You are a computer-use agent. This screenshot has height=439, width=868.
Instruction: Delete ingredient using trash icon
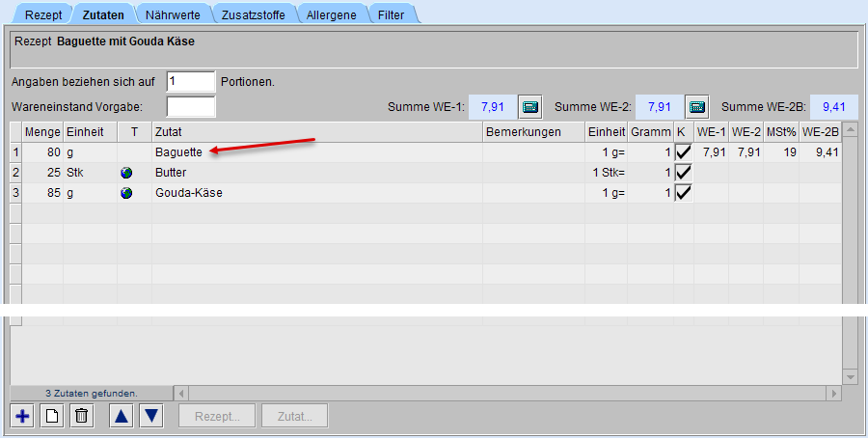pyautogui.click(x=81, y=416)
